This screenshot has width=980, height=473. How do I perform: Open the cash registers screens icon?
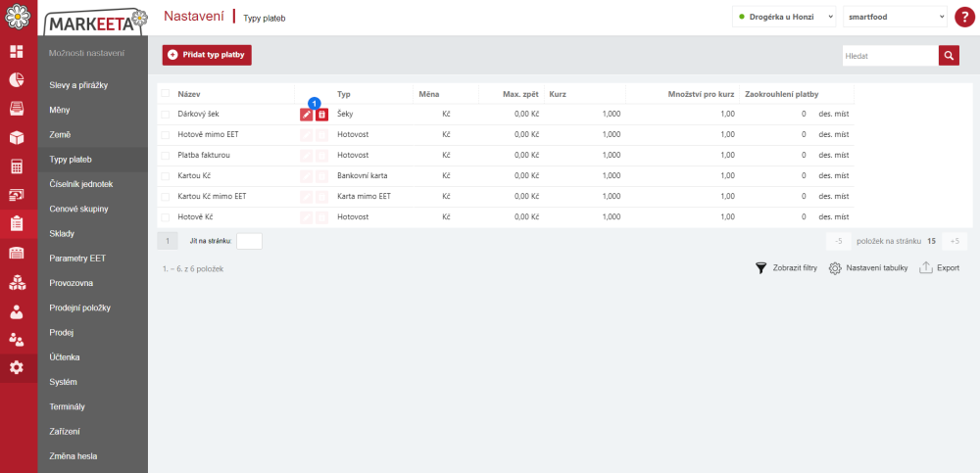(x=17, y=195)
